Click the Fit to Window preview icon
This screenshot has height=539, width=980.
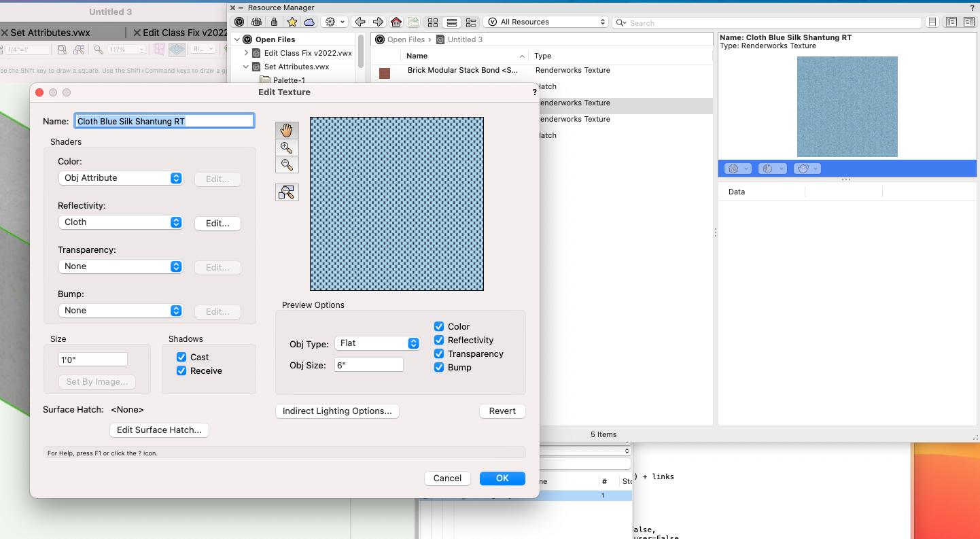(x=287, y=192)
